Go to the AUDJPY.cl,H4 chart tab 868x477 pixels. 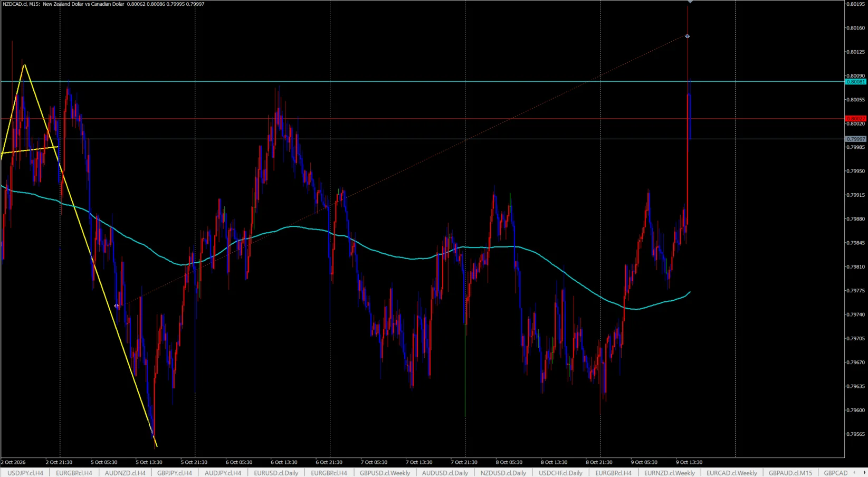tap(223, 473)
